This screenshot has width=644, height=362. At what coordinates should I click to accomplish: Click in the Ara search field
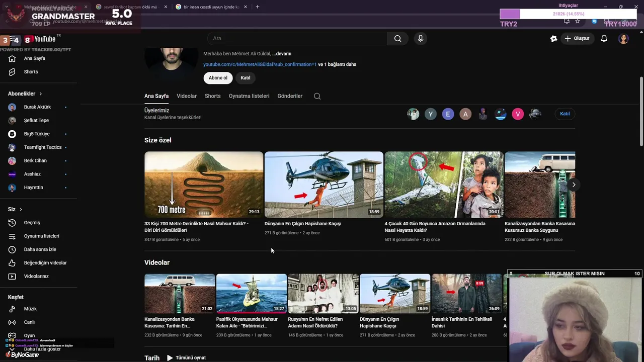click(297, 39)
